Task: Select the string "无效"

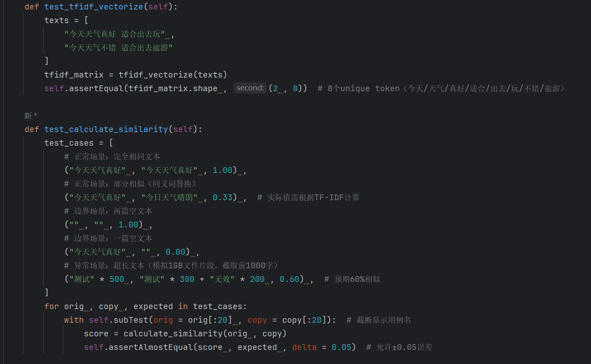Action: tap(222, 279)
